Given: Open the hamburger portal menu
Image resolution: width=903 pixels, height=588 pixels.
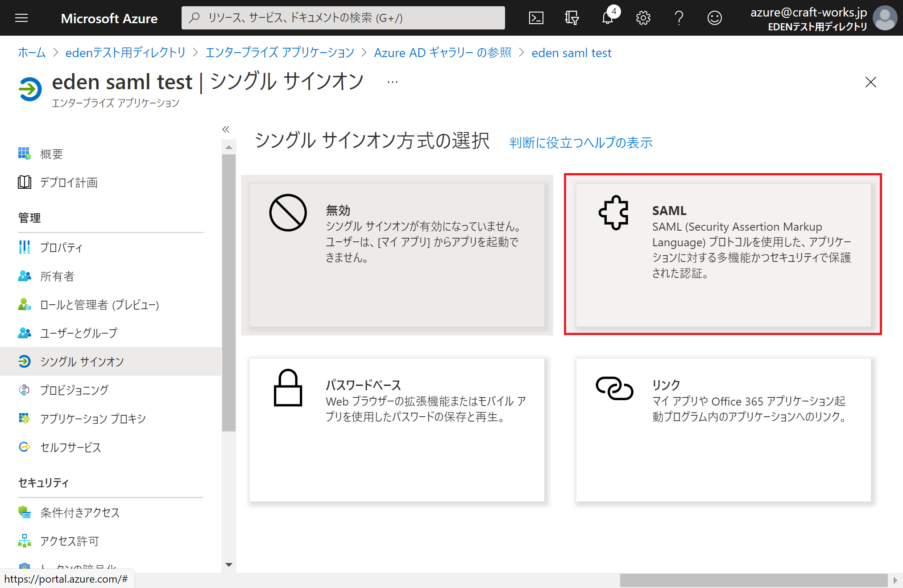Looking at the screenshot, I should click(21, 18).
